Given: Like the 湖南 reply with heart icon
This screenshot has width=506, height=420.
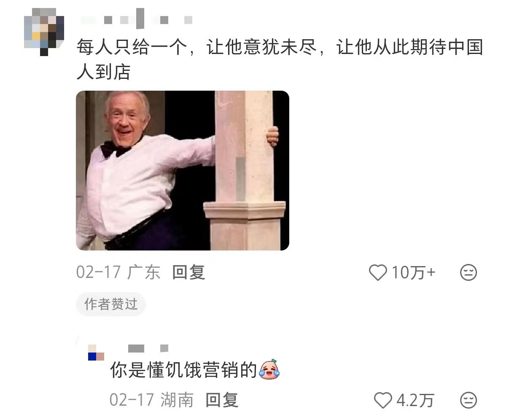Looking at the screenshot, I should 383,400.
